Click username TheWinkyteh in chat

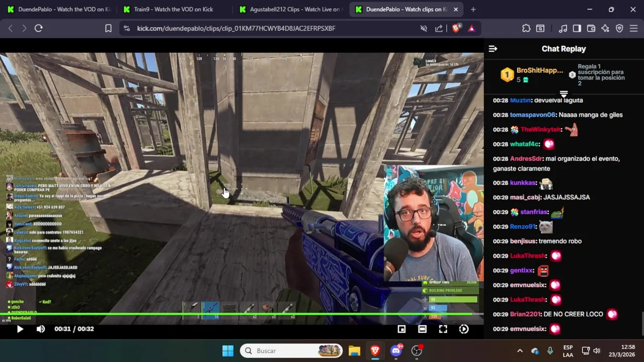[540, 129]
